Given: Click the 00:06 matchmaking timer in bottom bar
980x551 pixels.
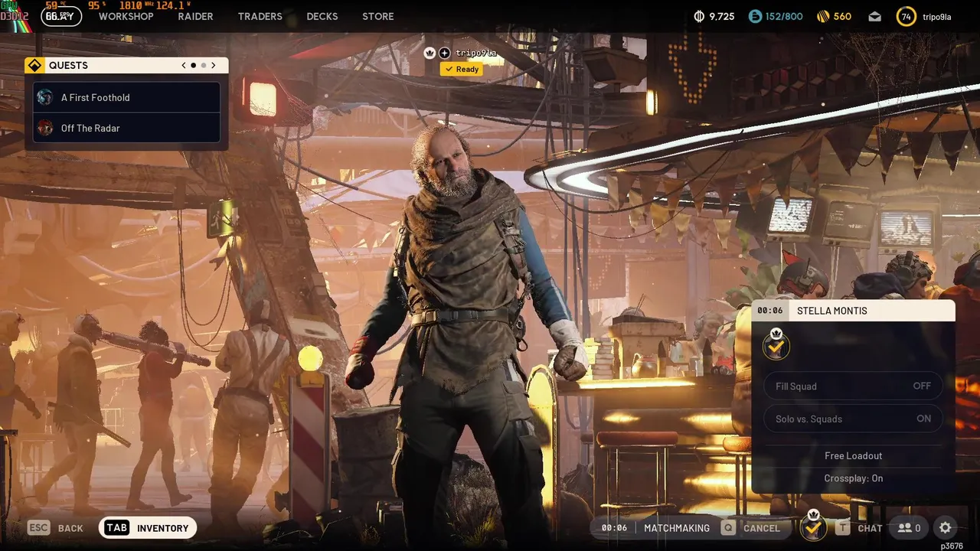Looking at the screenshot, I should coord(614,528).
